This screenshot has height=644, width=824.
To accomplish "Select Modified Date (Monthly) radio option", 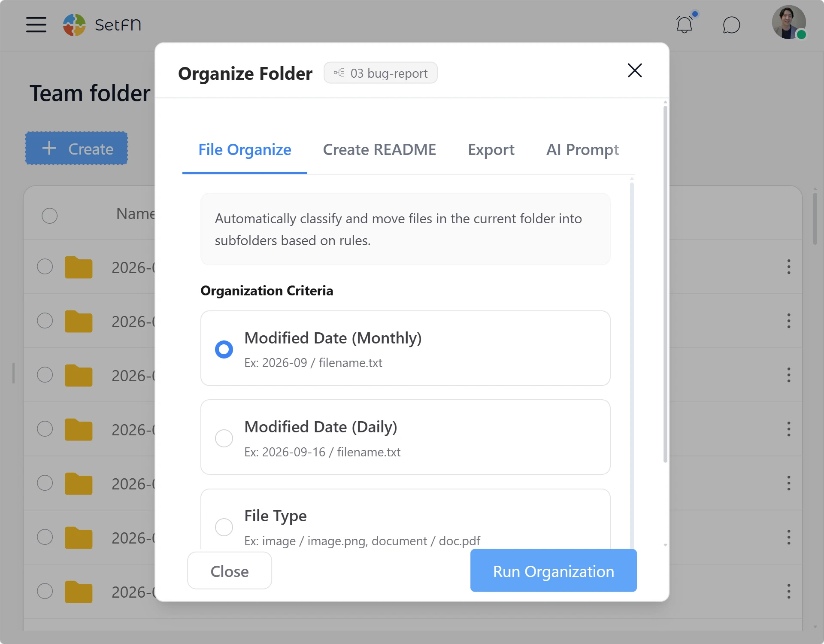I will point(224,349).
